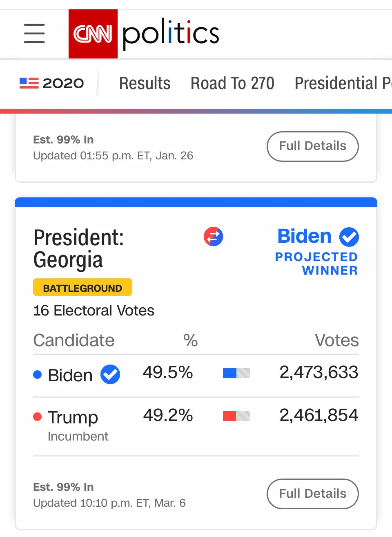This screenshot has width=392, height=537.
Task: Click Biden projected winner checkmark badge
Action: 349,237
